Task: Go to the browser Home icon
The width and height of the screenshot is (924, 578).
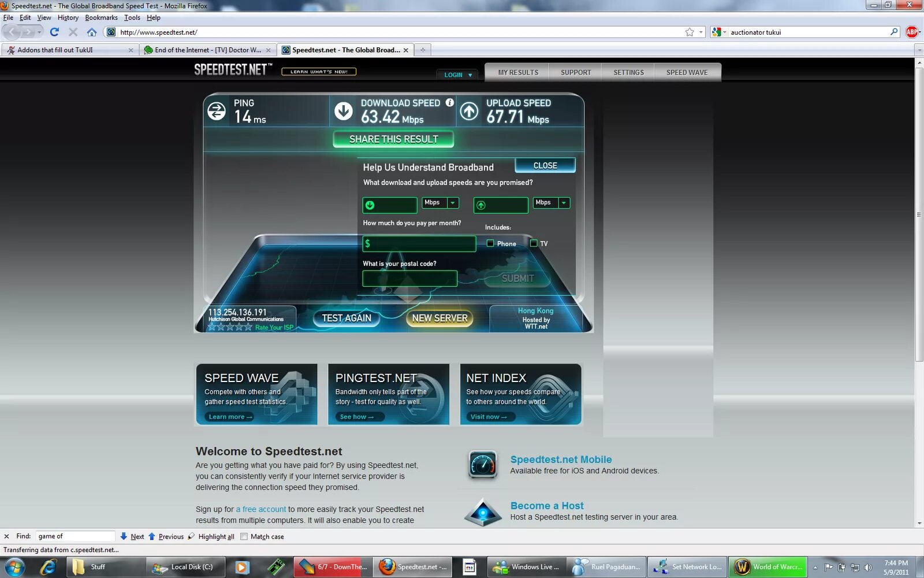Action: coord(91,32)
